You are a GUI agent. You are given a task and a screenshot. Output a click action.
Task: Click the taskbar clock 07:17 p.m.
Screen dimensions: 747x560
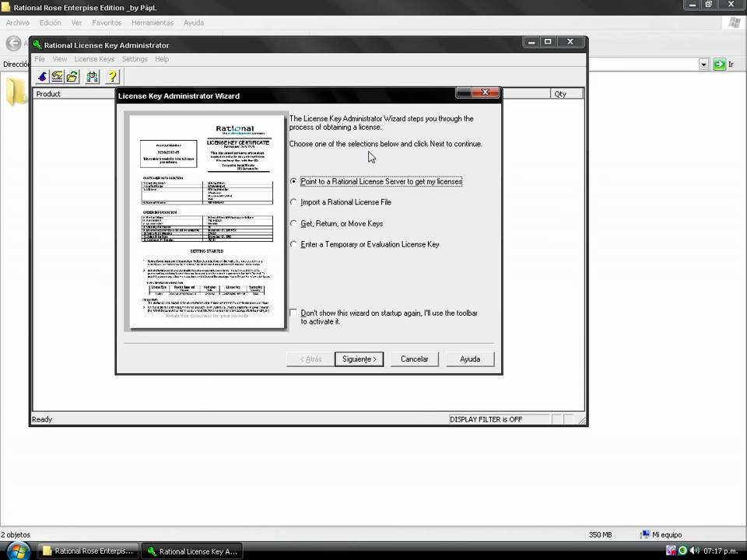[x=722, y=551]
